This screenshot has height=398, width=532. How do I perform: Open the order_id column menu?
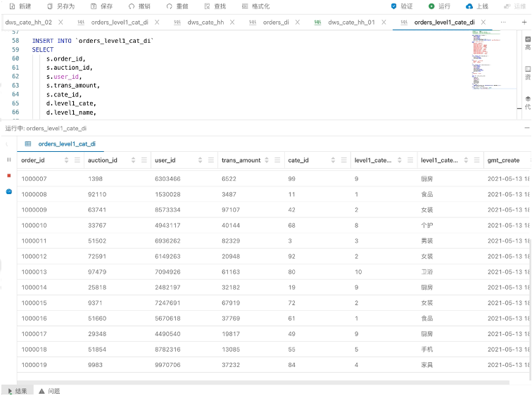77,160
